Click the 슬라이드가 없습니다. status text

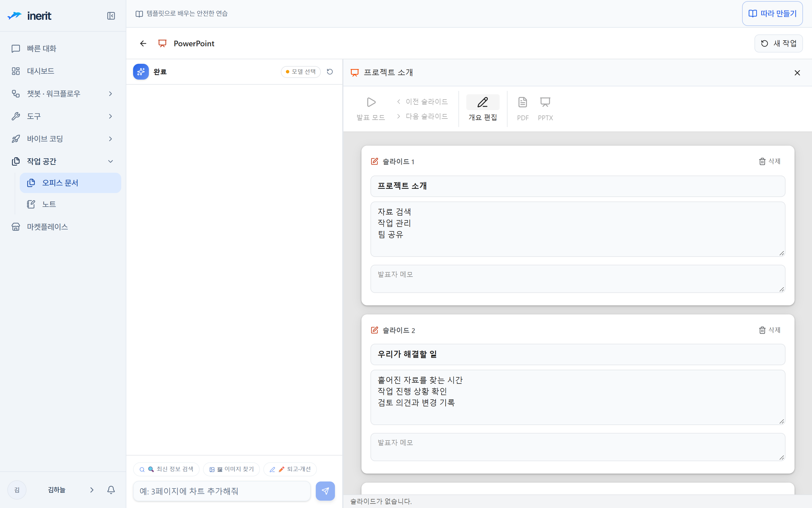click(381, 501)
